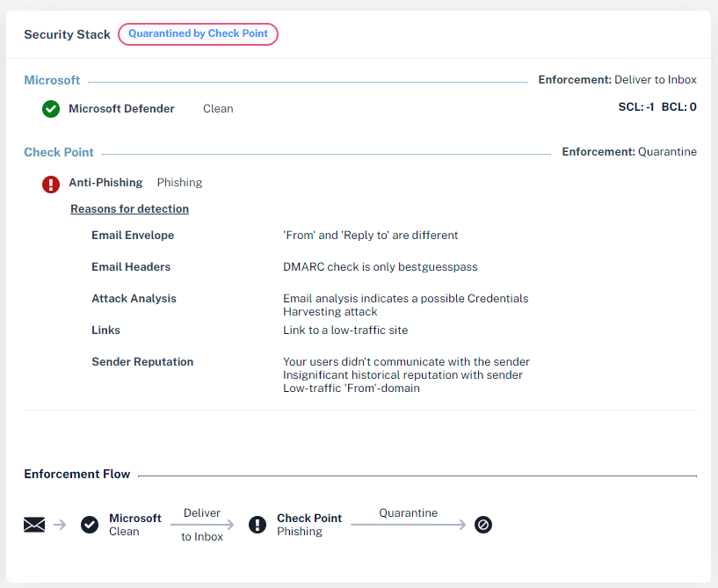Click the Links reason label
The image size is (718, 588).
click(105, 330)
